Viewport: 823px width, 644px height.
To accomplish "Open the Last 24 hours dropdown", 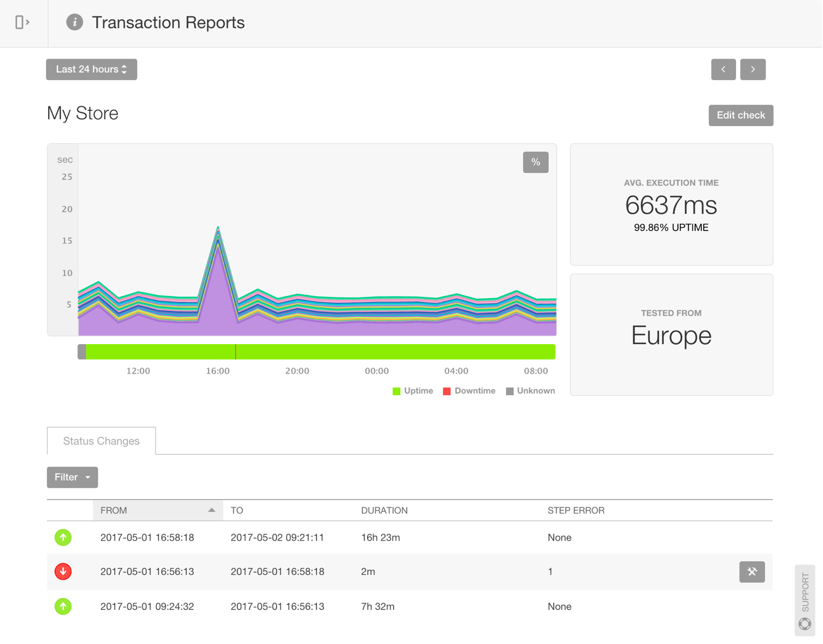I will pyautogui.click(x=91, y=69).
